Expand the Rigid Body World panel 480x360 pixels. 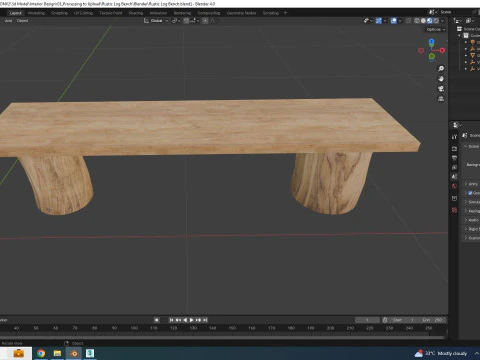(466, 229)
